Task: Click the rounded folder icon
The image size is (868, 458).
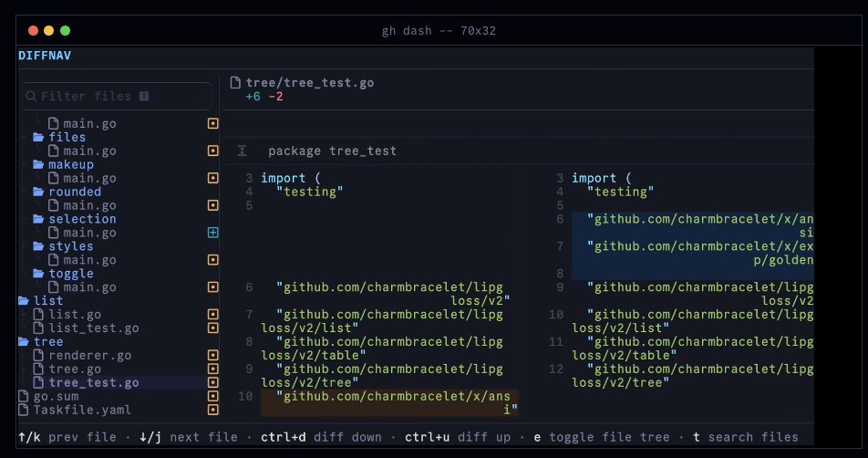Action: (38, 192)
